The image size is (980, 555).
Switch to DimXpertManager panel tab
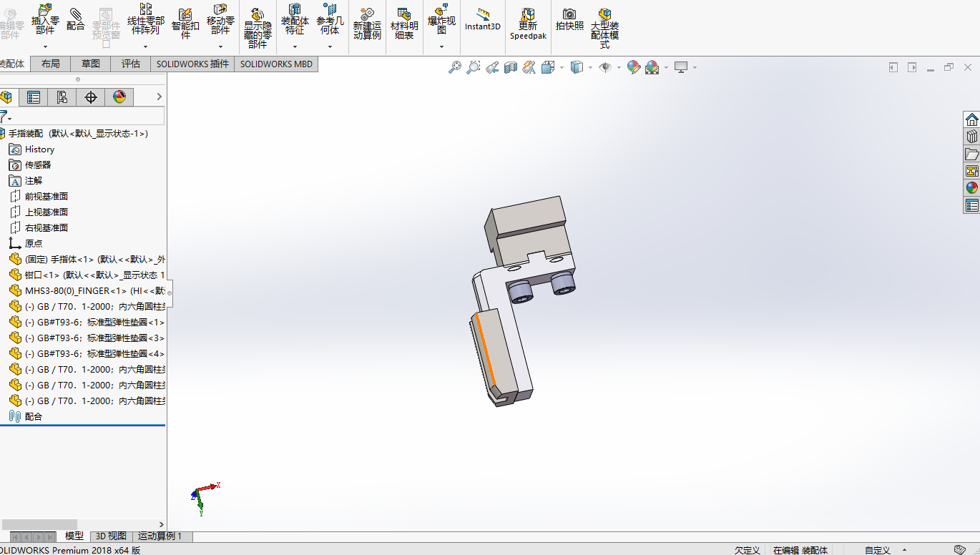pos(91,97)
